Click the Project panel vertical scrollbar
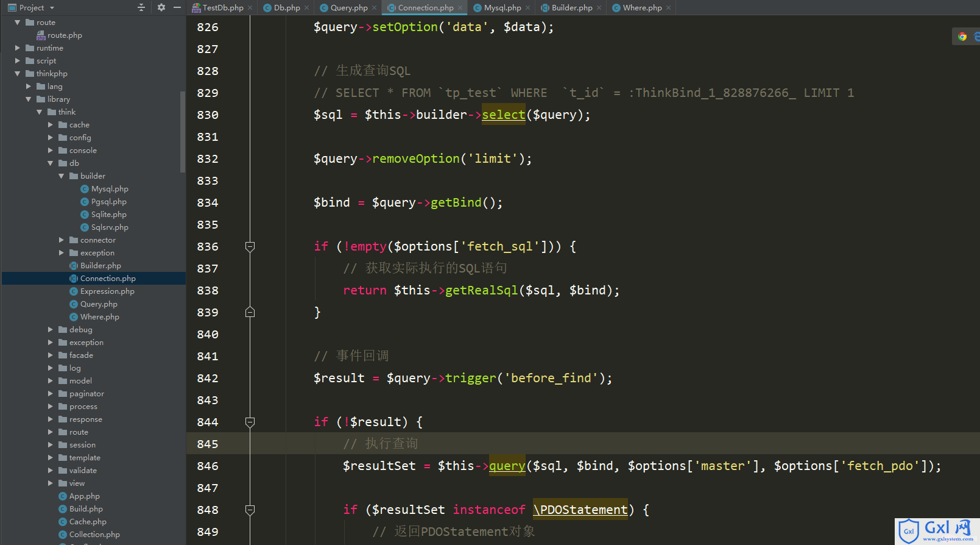The width and height of the screenshot is (980, 545). [183, 131]
